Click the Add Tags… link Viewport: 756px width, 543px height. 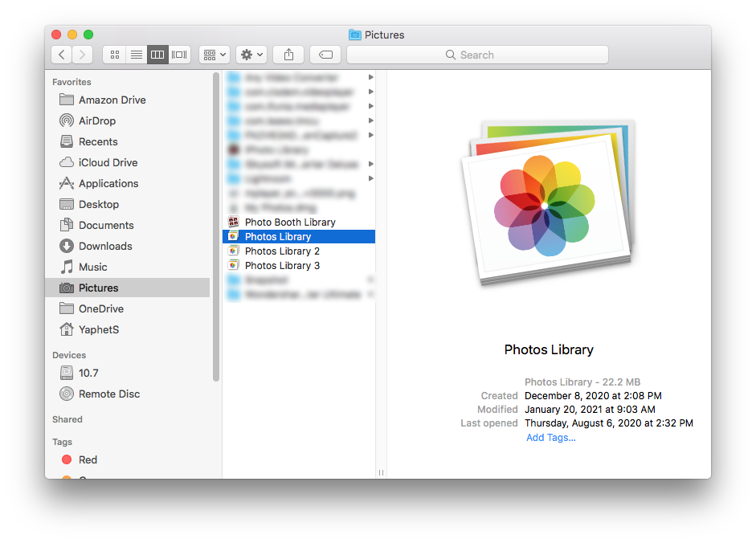[550, 438]
